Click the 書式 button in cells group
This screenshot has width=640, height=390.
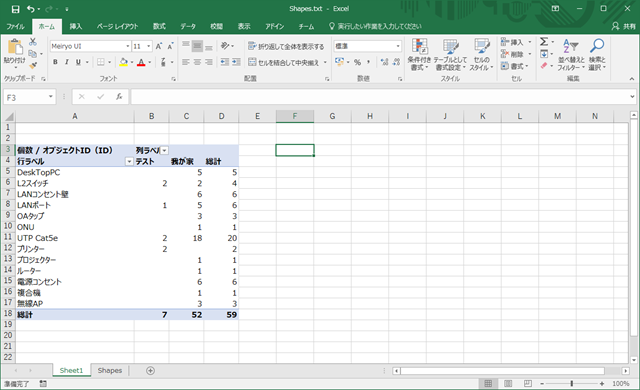pos(515,66)
